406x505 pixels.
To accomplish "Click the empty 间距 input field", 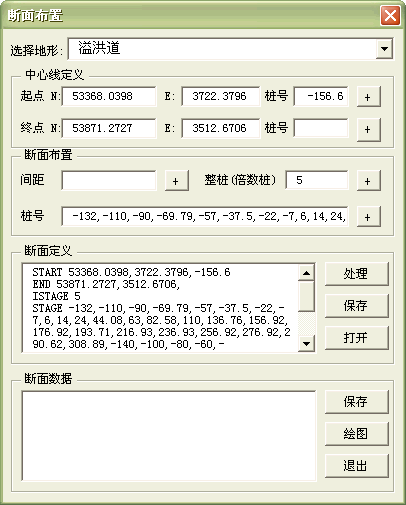I will 109,180.
